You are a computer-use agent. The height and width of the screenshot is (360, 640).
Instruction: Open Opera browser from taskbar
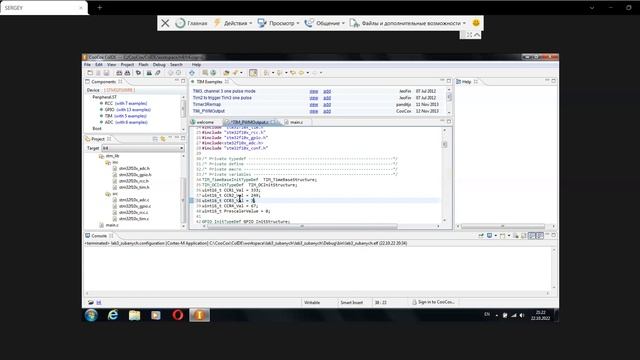coord(178,315)
